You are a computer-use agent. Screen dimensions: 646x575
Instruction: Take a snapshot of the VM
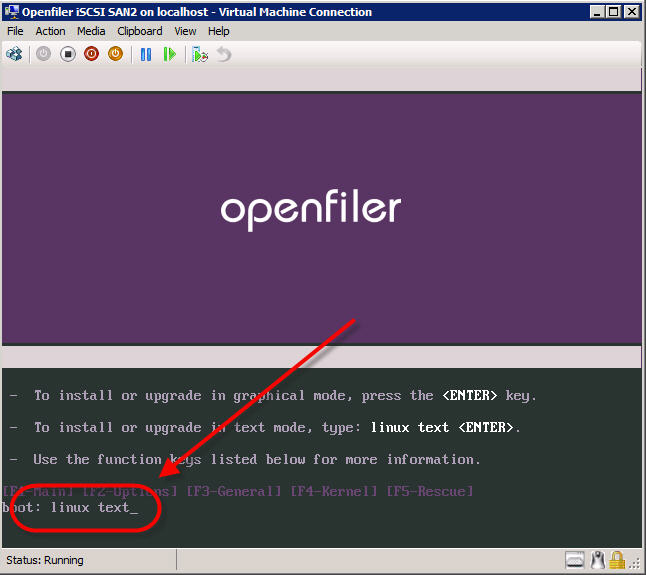click(200, 54)
